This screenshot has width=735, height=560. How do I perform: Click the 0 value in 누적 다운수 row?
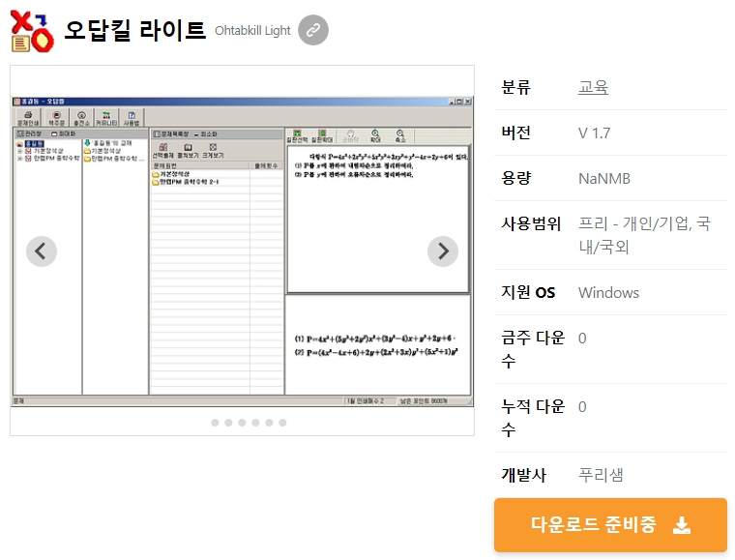tap(582, 407)
